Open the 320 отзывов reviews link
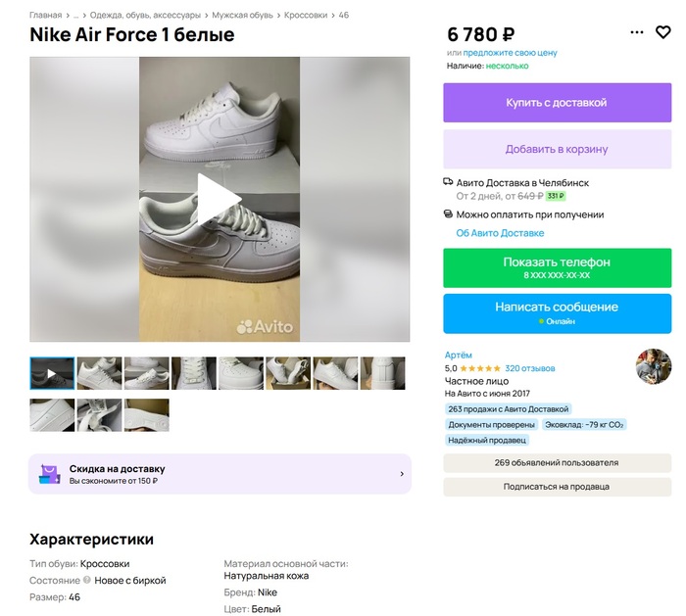The image size is (686, 616). pos(530,368)
